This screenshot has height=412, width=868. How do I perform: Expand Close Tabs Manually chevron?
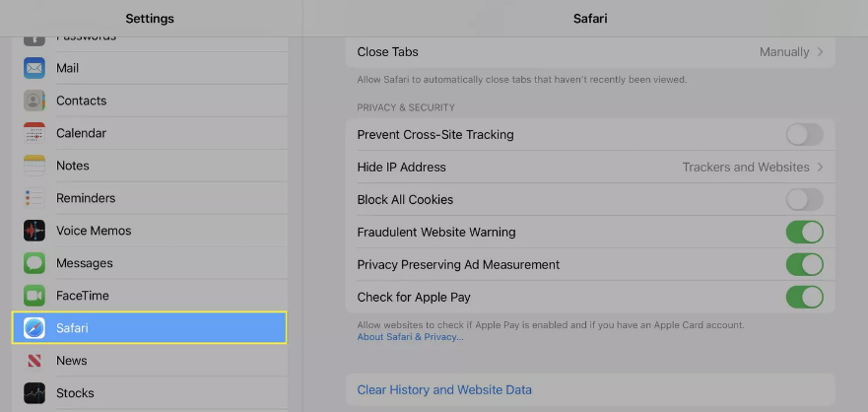coord(821,52)
